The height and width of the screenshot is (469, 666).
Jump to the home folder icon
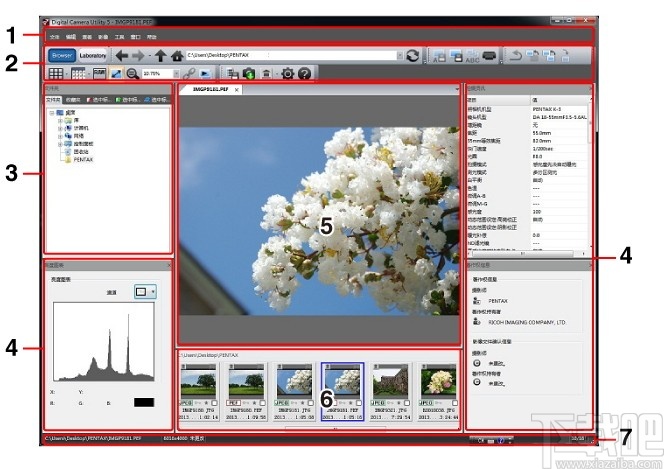177,55
